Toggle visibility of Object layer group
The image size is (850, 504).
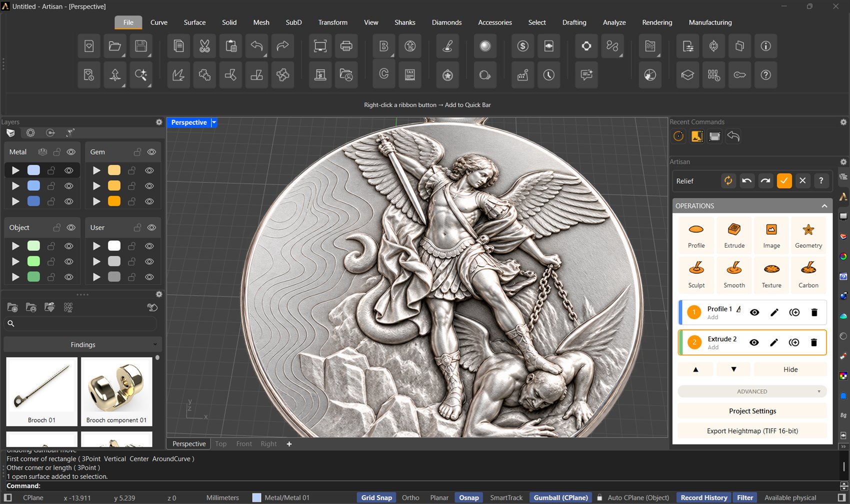(71, 228)
